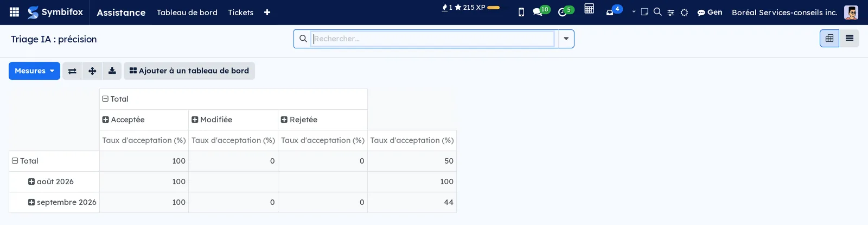868x225 pixels.
Task: Click septembre 2026 Acceptée cell 100
Action: coord(144,202)
